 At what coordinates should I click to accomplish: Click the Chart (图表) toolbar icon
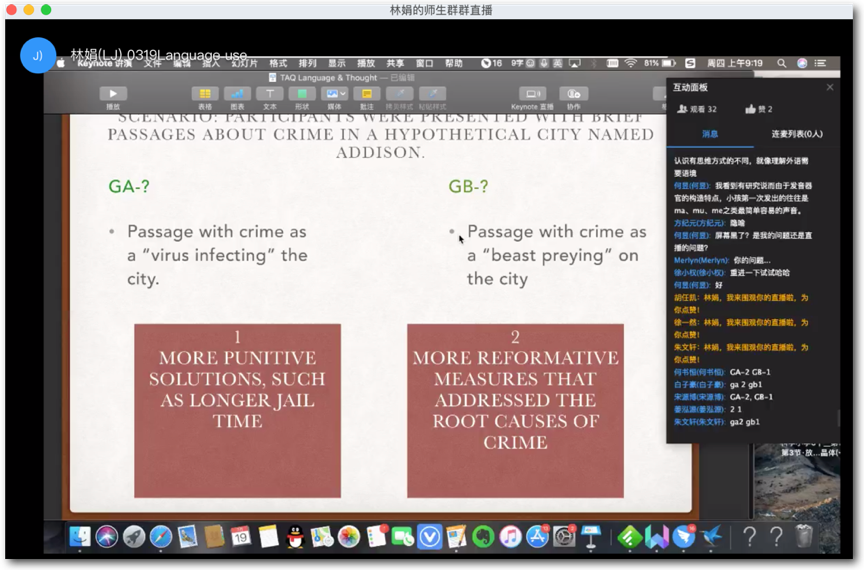coord(237,94)
